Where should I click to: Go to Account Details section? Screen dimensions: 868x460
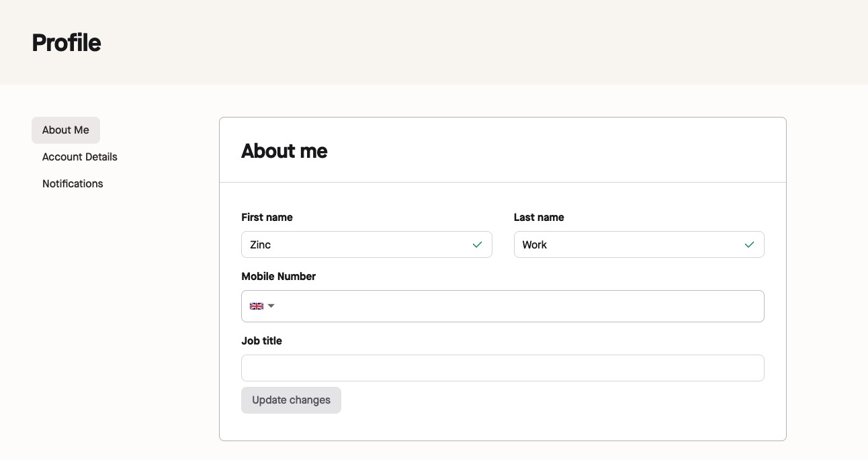(80, 157)
